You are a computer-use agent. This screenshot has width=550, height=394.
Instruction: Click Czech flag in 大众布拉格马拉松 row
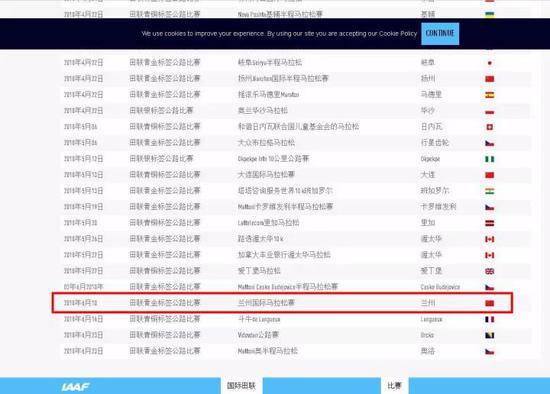point(489,143)
